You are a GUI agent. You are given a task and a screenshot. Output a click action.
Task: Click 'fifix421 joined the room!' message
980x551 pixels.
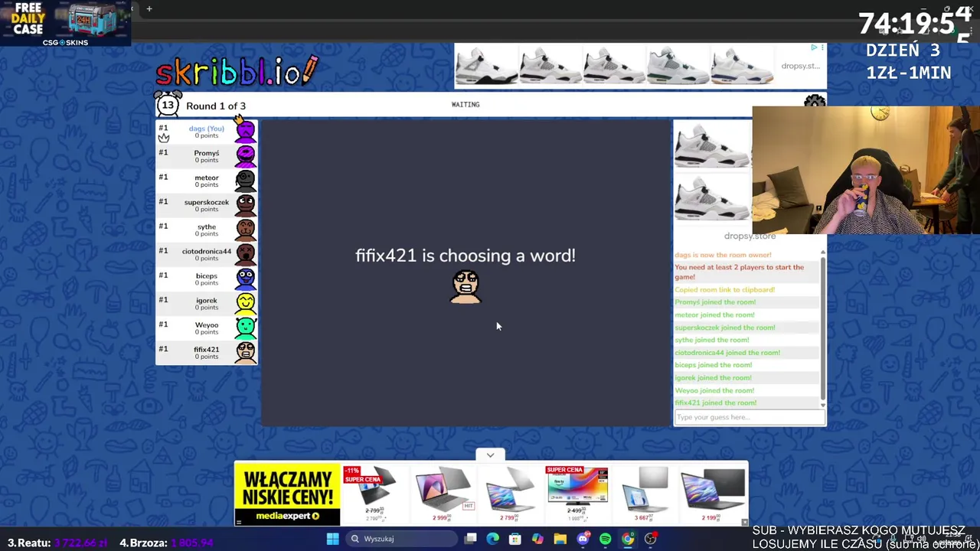tap(715, 403)
